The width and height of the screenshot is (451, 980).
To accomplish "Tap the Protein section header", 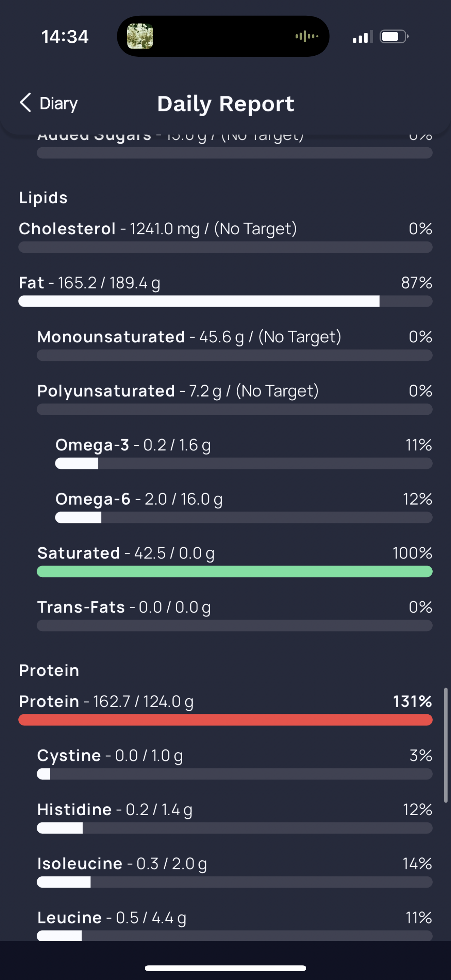I will [x=49, y=670].
